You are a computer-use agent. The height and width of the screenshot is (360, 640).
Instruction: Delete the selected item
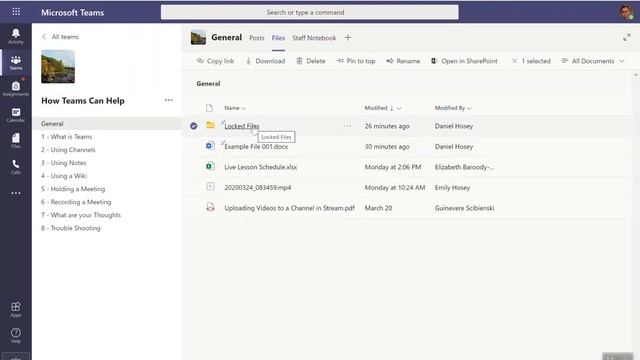point(311,61)
